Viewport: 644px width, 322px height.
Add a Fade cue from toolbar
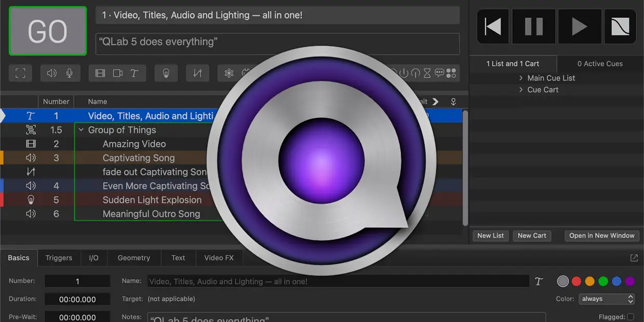click(197, 73)
